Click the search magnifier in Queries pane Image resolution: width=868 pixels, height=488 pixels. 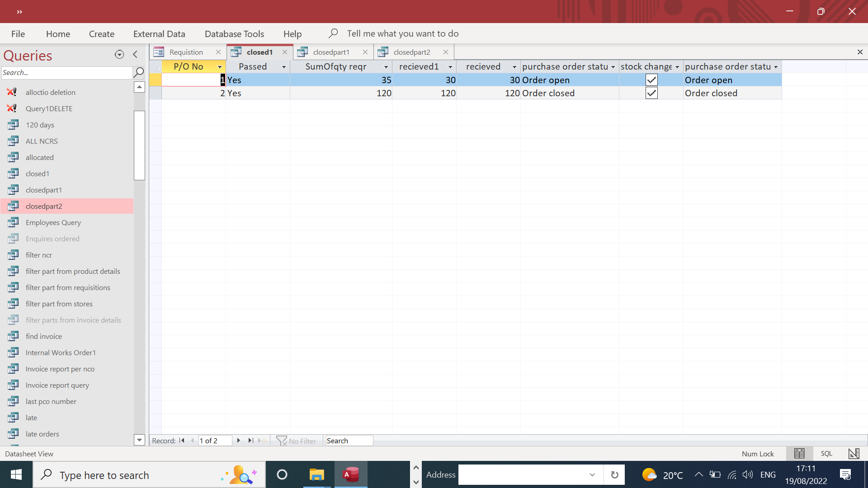tap(139, 72)
